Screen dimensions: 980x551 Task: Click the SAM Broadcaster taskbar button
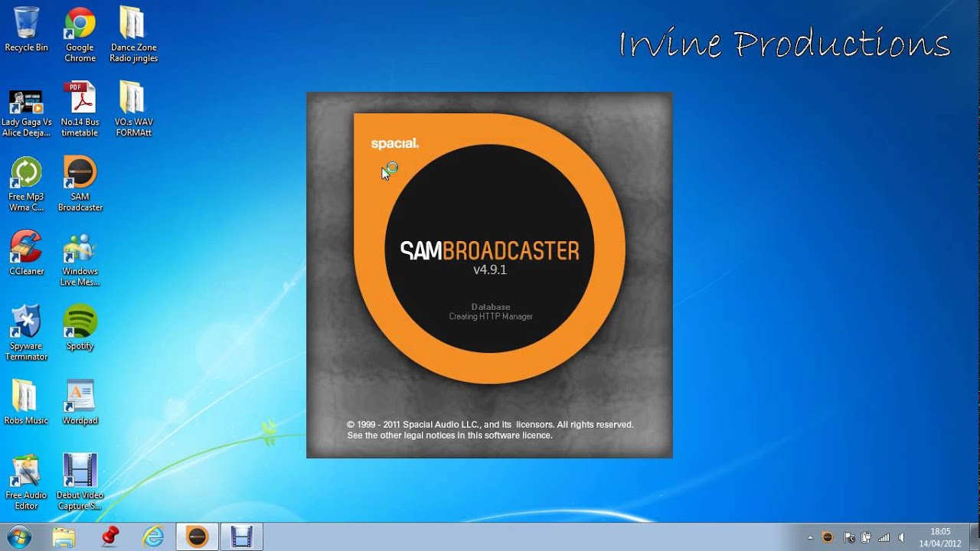point(198,537)
